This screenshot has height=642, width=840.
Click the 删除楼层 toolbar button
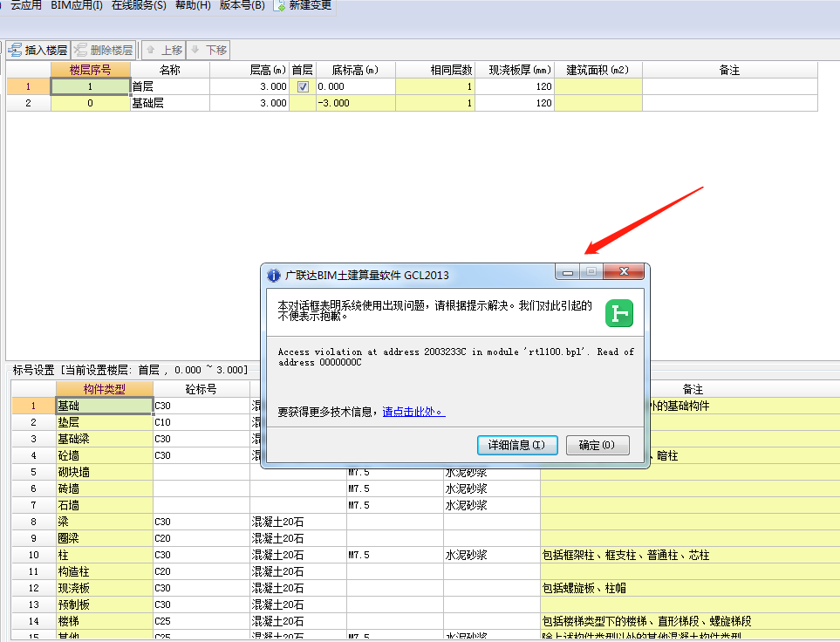click(x=104, y=51)
